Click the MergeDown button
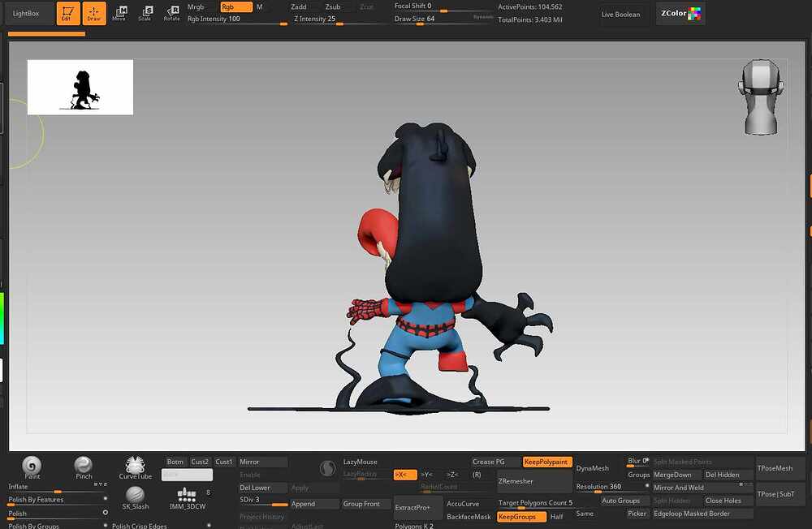 [677, 475]
